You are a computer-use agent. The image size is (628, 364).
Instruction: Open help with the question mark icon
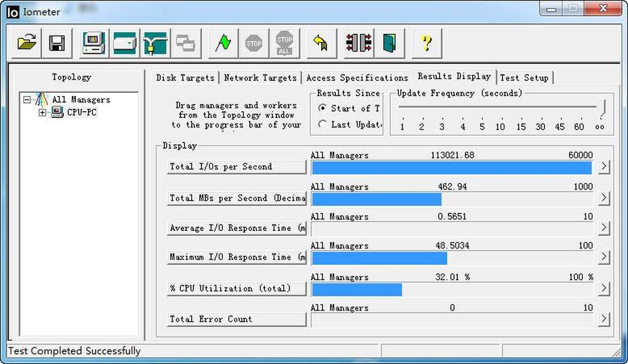(427, 43)
